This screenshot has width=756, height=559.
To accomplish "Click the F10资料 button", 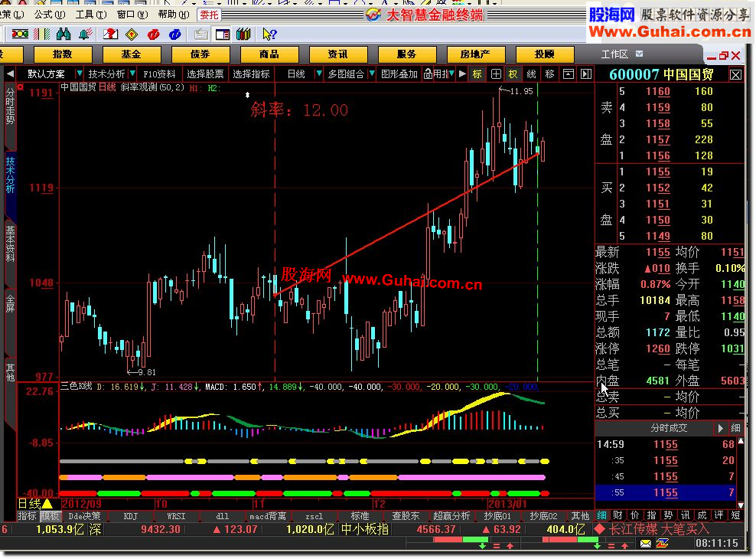I will (x=160, y=74).
